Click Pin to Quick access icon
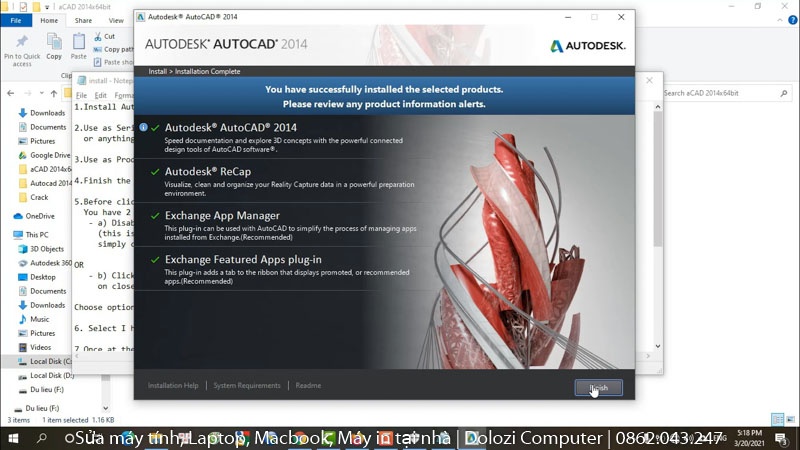This screenshot has width=800, height=450. pyautogui.click(x=22, y=50)
